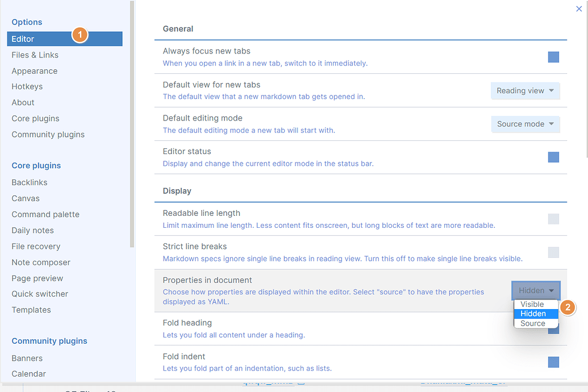Screen dimensions: 588x392
Task: Click the Properties in document dropdown
Action: pyautogui.click(x=536, y=290)
